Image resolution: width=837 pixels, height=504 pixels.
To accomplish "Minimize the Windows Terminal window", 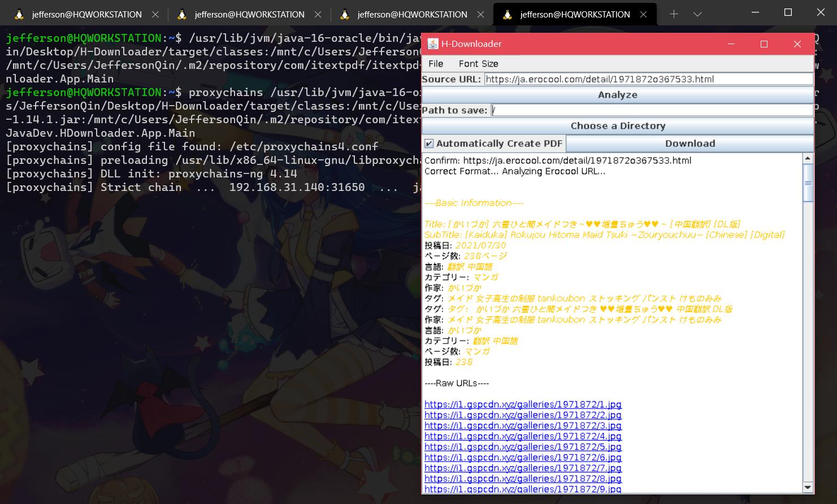I will point(756,12).
